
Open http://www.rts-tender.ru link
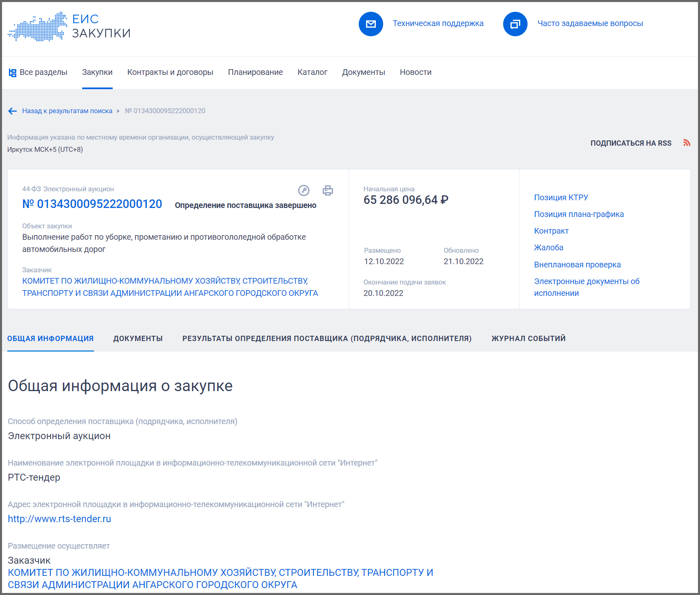pos(59,519)
